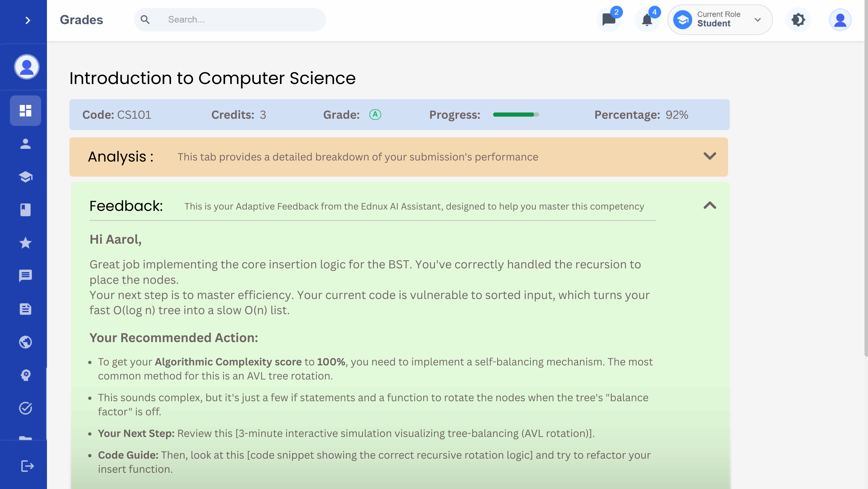The image size is (868, 489).
Task: Open the circled checkmark sidebar icon
Action: point(25,408)
